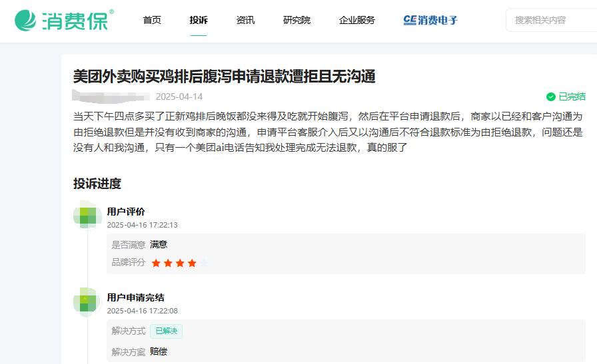Click the first rating star

156,263
